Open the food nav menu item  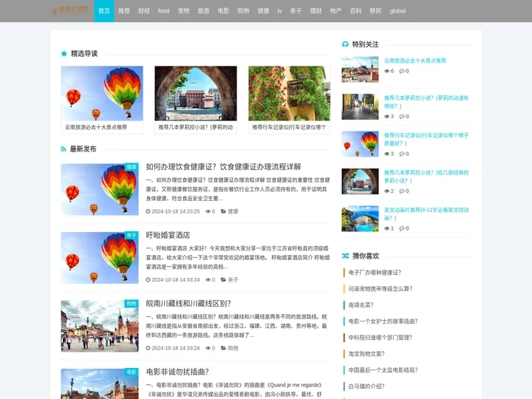tap(163, 11)
